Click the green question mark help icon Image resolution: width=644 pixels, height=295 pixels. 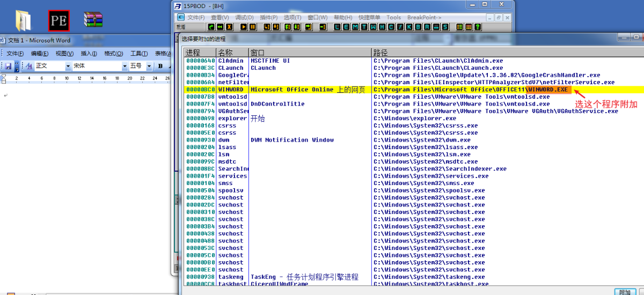point(477,27)
